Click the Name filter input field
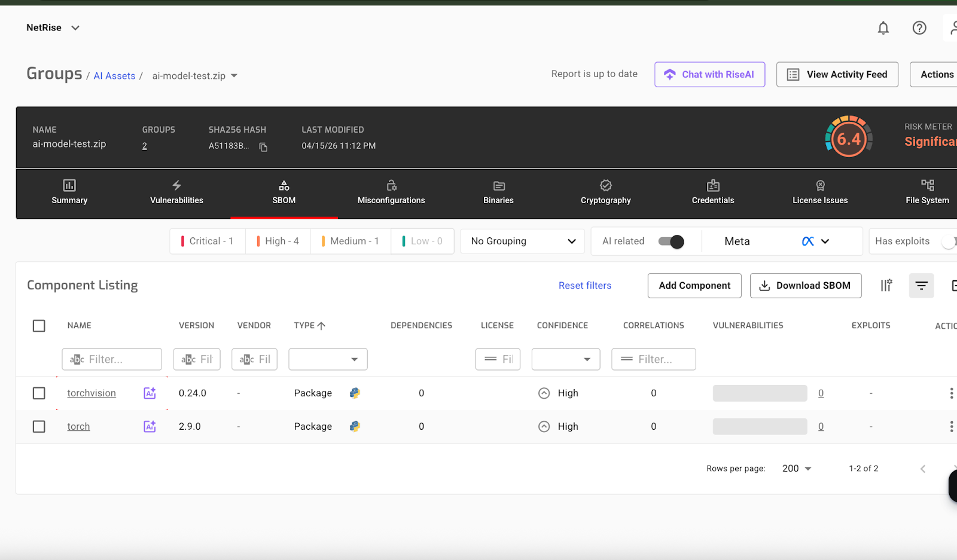 (x=112, y=359)
